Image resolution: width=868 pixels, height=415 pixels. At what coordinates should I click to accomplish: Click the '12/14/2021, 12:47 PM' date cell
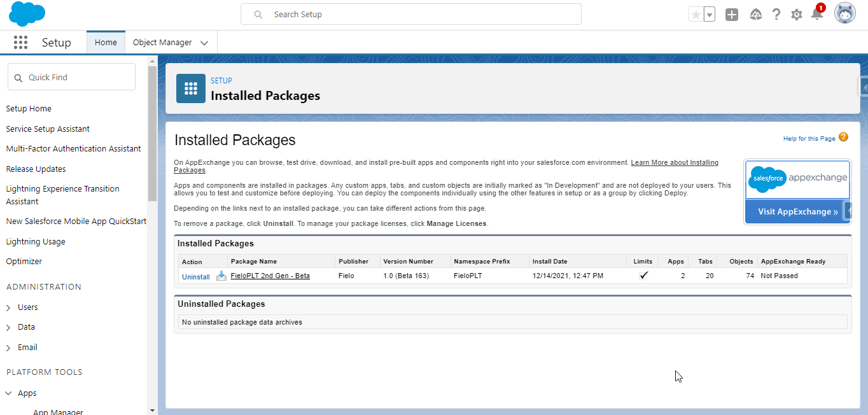(x=568, y=276)
